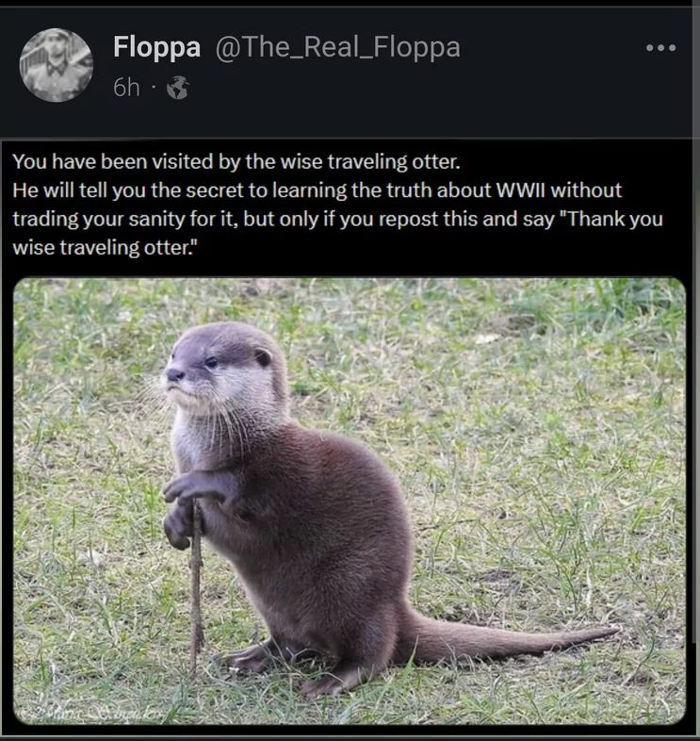
Task: Visit the @The_Real_Floppa handle link
Action: point(337,48)
